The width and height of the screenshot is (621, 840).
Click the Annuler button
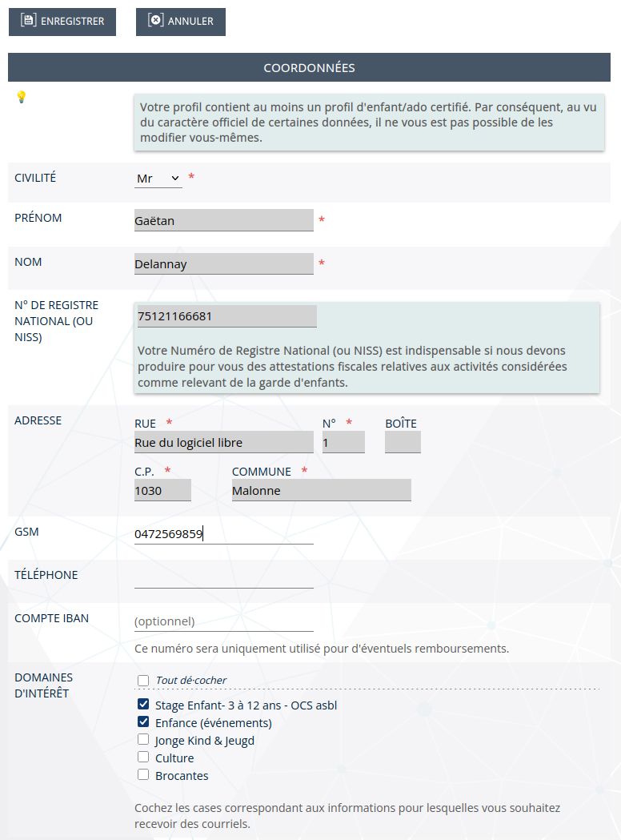180,22
